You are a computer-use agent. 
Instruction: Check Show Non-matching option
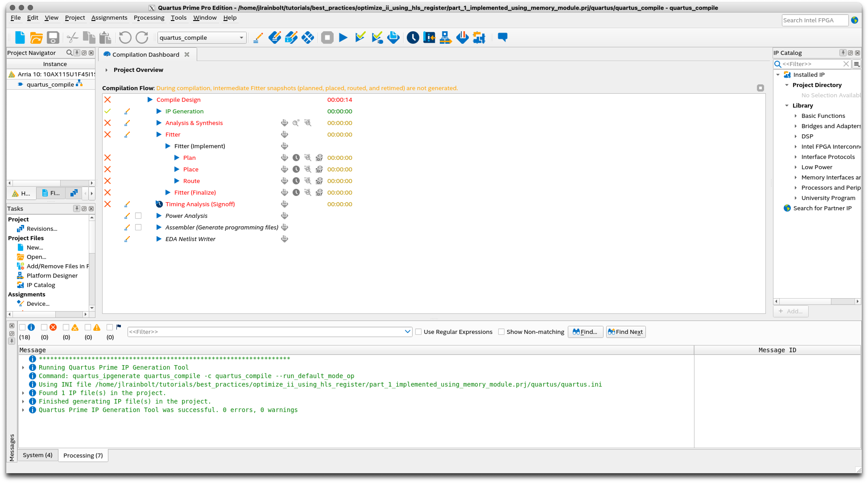[501, 331]
